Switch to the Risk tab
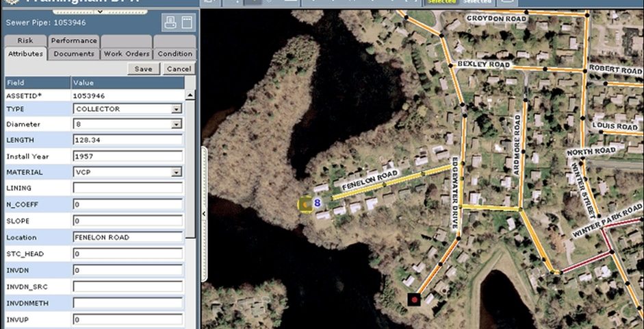644x329 pixels. point(25,40)
